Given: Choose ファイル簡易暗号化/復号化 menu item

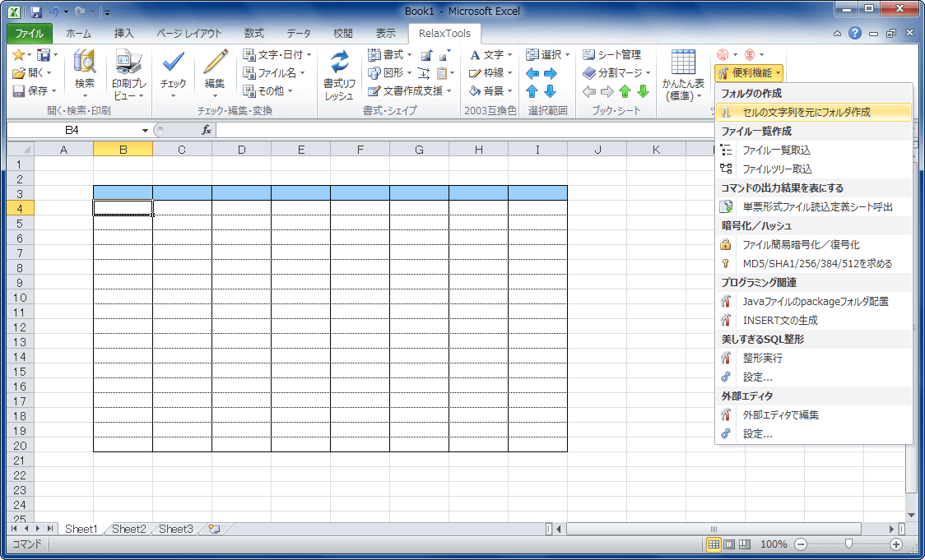Looking at the screenshot, I should [814, 244].
